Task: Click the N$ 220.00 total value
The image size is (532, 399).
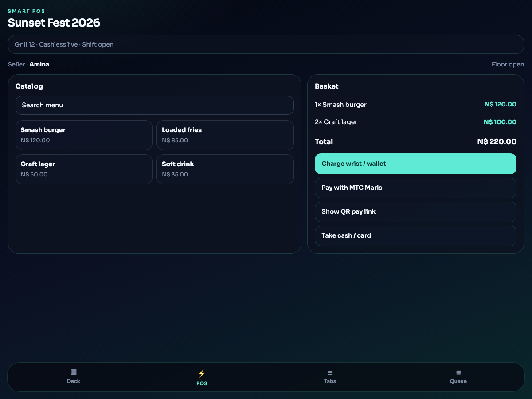Action: [497, 142]
